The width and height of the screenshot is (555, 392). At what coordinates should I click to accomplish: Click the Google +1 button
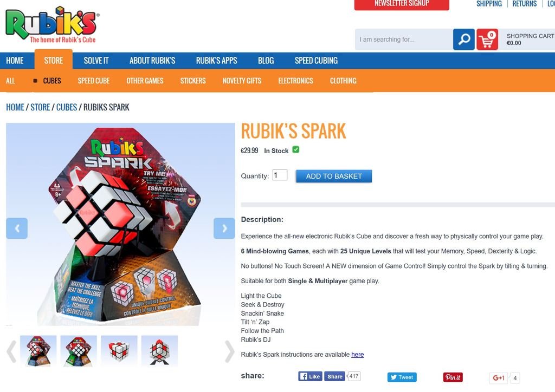click(x=499, y=378)
